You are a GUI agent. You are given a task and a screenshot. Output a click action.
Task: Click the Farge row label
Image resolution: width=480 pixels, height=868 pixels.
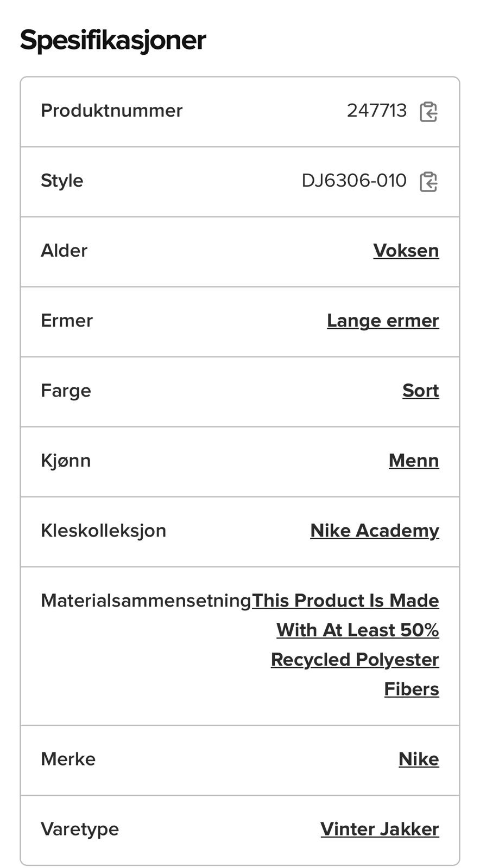coord(66,391)
